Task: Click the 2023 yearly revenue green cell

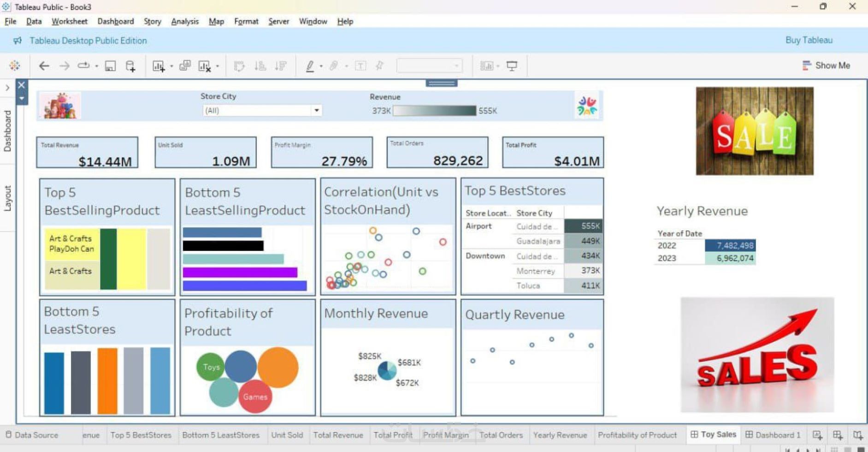Action: click(x=730, y=258)
